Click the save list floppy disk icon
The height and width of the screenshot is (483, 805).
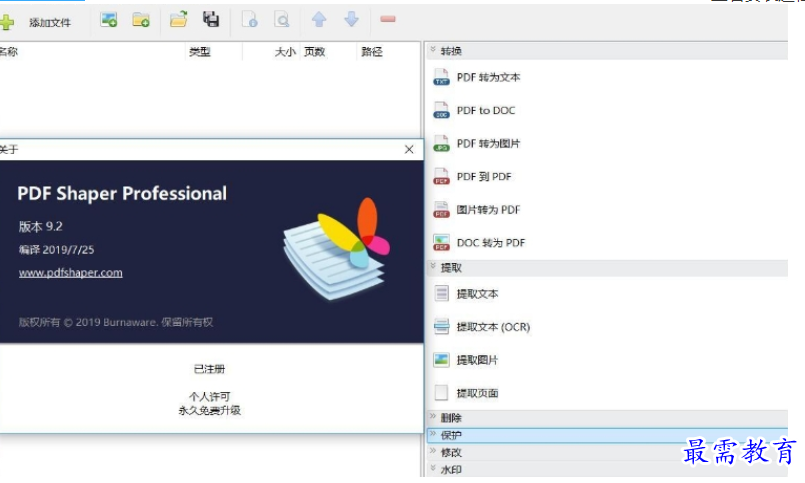point(211,20)
